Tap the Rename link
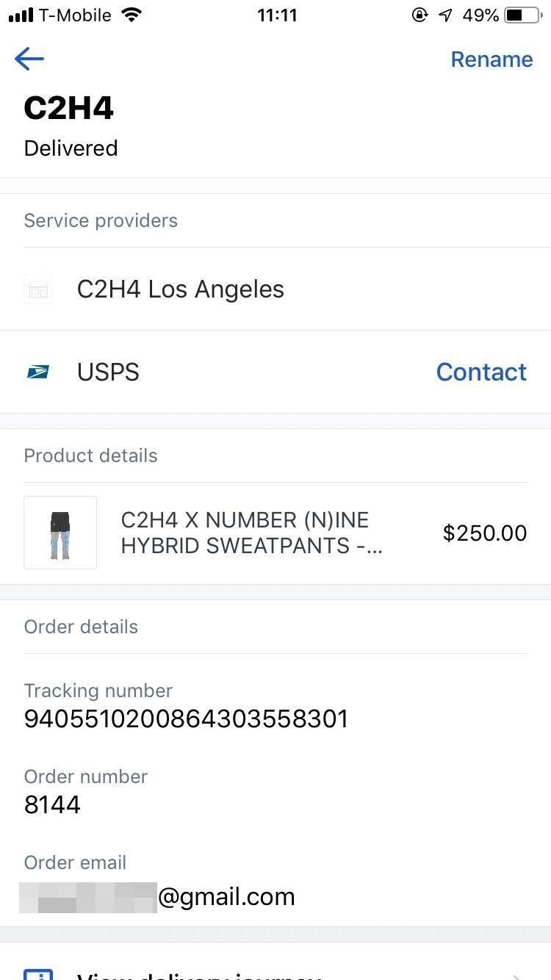This screenshot has width=551, height=980. pos(491,60)
